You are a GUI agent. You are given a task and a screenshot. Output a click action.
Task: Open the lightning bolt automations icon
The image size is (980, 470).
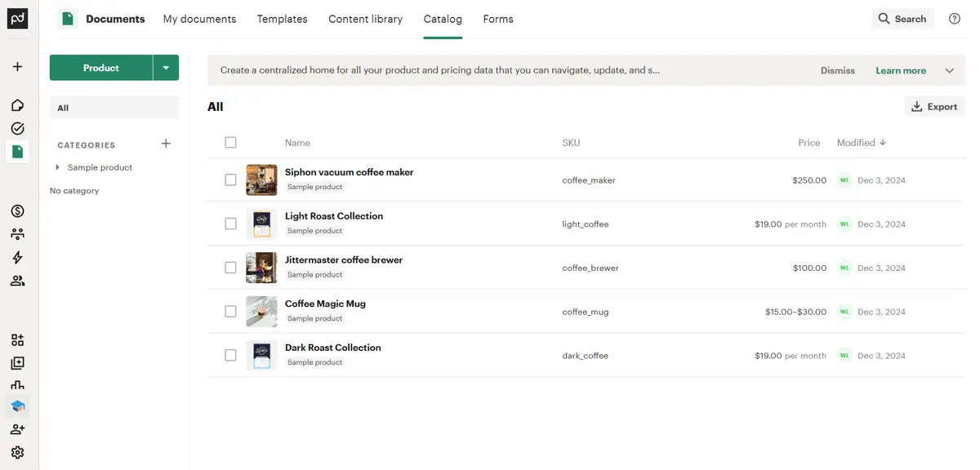17,258
